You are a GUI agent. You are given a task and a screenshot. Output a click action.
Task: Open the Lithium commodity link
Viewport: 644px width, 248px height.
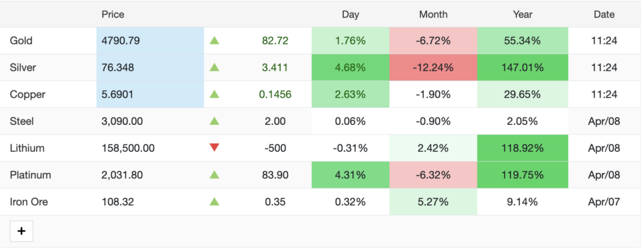pos(26,148)
